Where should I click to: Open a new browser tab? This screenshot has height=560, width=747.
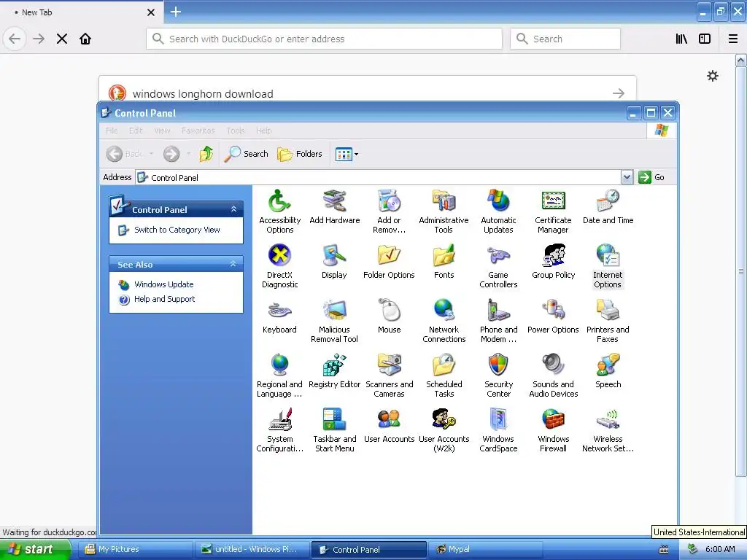pos(175,12)
